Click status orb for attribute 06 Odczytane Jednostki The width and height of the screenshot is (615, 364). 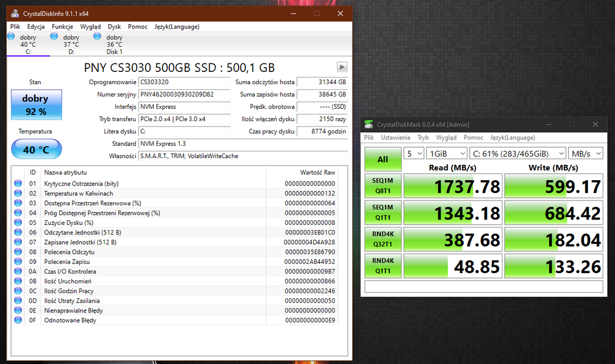point(18,232)
